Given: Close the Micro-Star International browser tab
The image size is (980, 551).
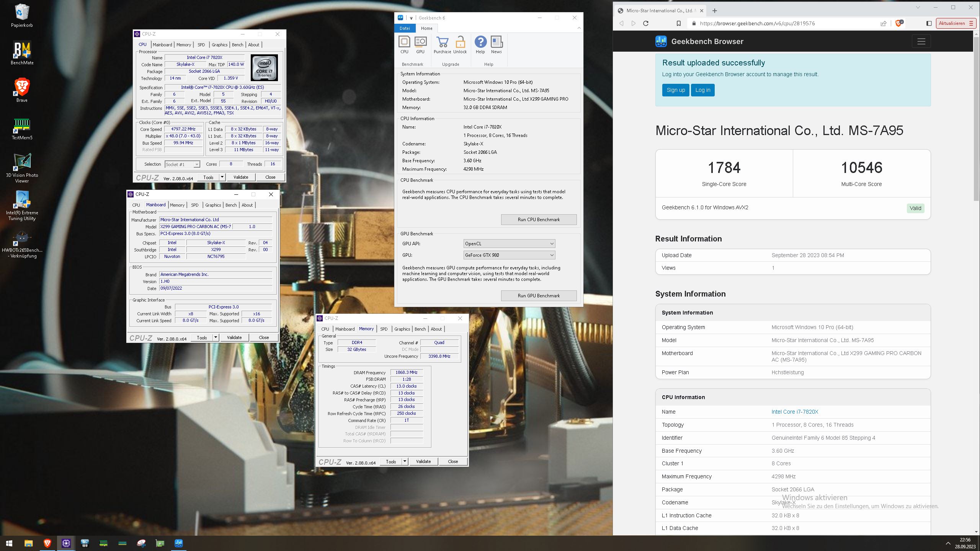Looking at the screenshot, I should click(702, 11).
